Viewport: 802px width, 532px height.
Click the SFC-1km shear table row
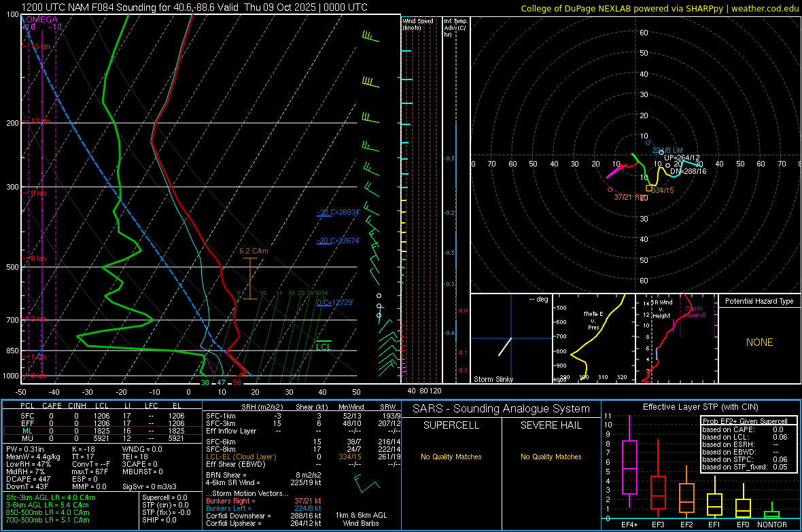(x=303, y=416)
